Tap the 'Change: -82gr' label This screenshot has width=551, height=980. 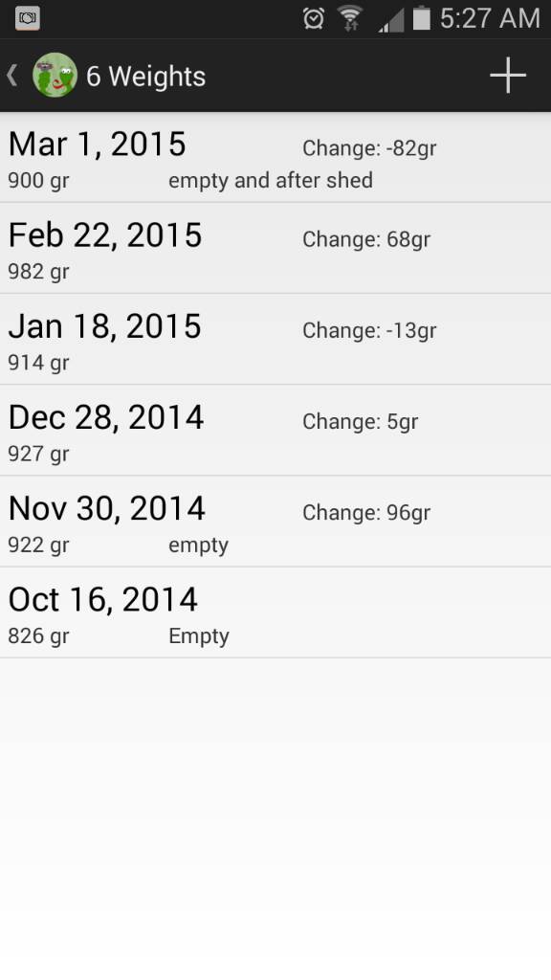369,148
